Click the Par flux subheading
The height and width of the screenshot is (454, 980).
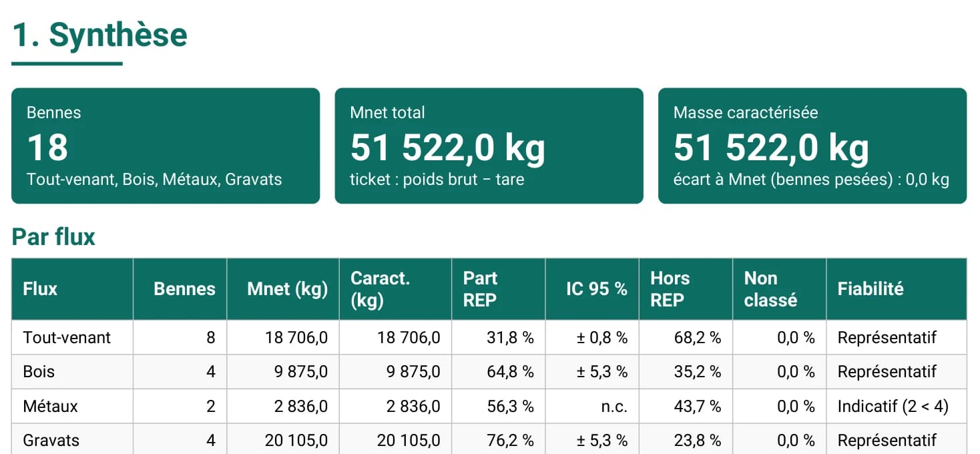coord(53,237)
